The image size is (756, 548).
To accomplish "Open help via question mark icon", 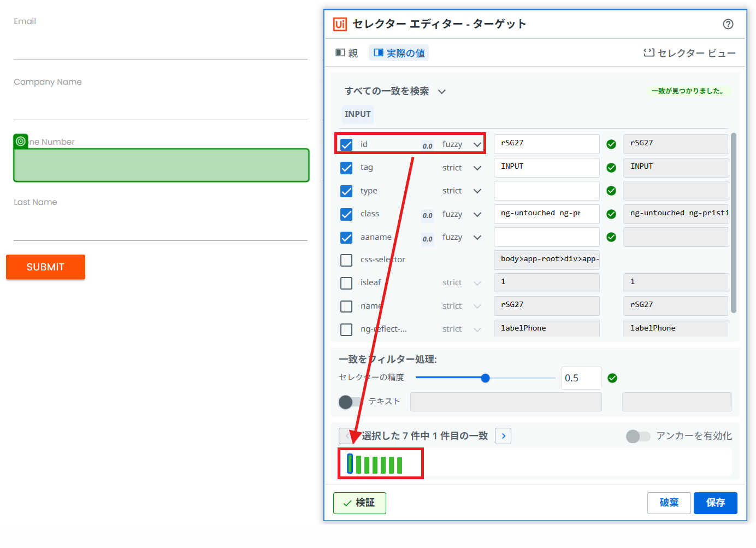I will tap(728, 24).
